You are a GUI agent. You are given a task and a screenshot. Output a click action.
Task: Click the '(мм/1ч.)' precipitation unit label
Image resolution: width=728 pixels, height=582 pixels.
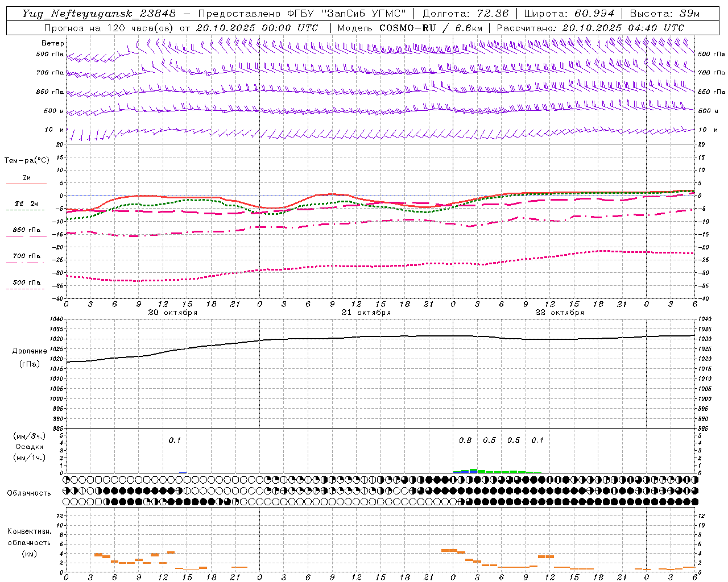click(30, 458)
